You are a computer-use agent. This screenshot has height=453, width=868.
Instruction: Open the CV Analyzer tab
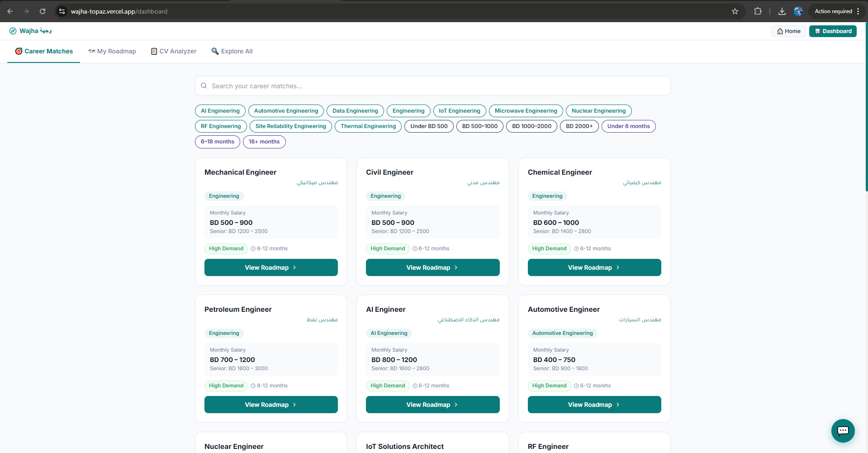click(174, 52)
